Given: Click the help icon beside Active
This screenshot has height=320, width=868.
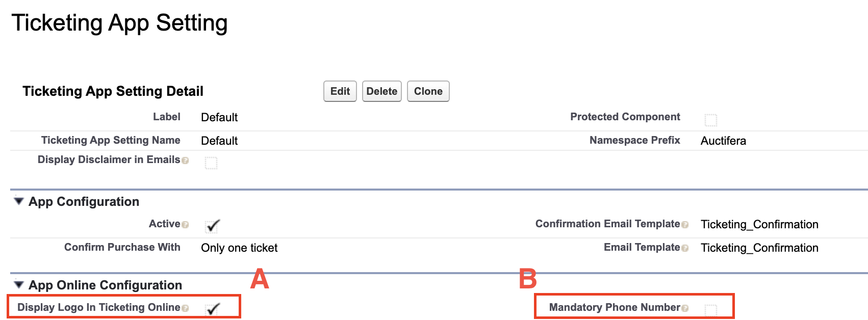Looking at the screenshot, I should pos(185,224).
